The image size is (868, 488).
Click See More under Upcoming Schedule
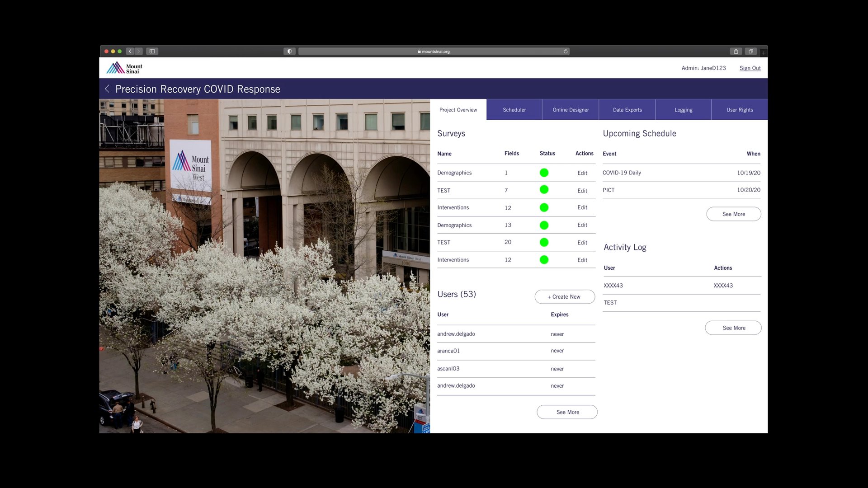[x=733, y=214]
